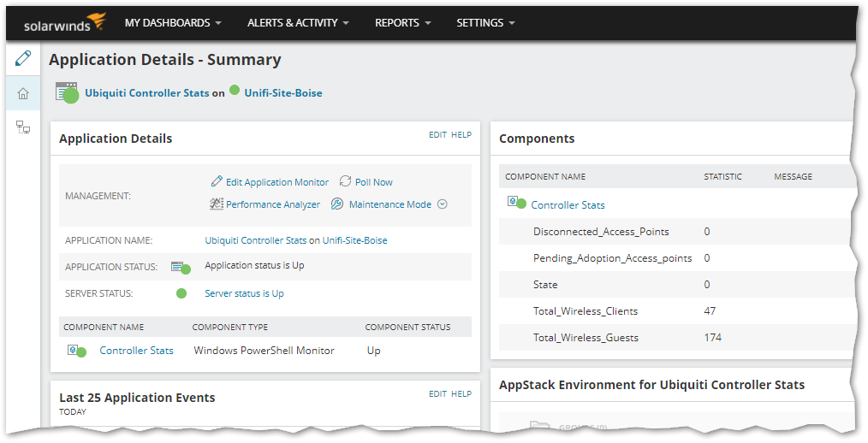Open Controller Stats link in Application Details table
Image resolution: width=868 pixels, height=443 pixels.
[x=137, y=351]
